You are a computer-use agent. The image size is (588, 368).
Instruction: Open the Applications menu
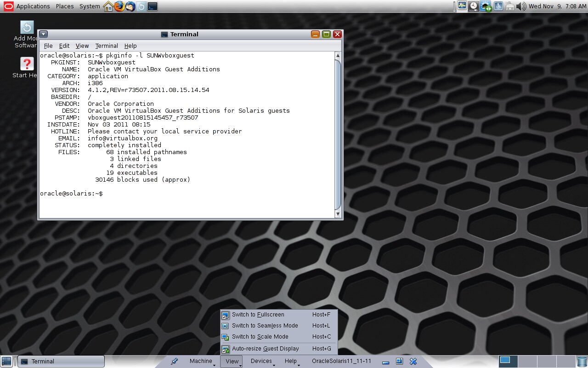click(x=33, y=6)
